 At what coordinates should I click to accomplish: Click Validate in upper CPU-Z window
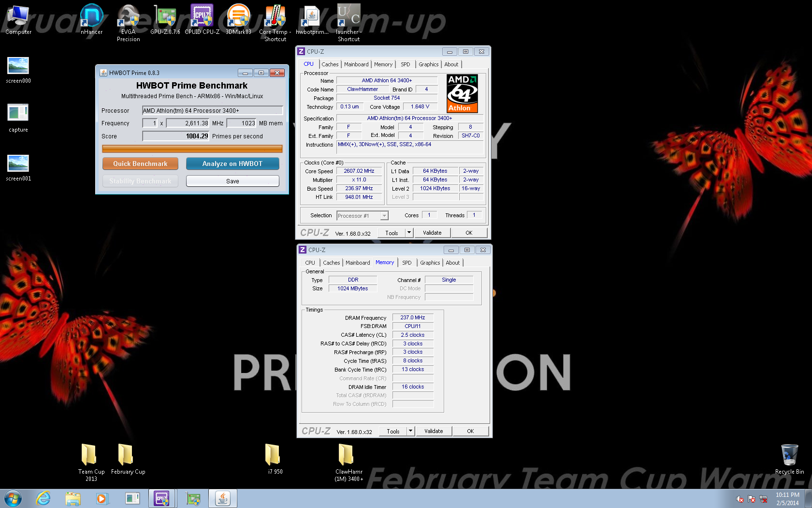(432, 233)
